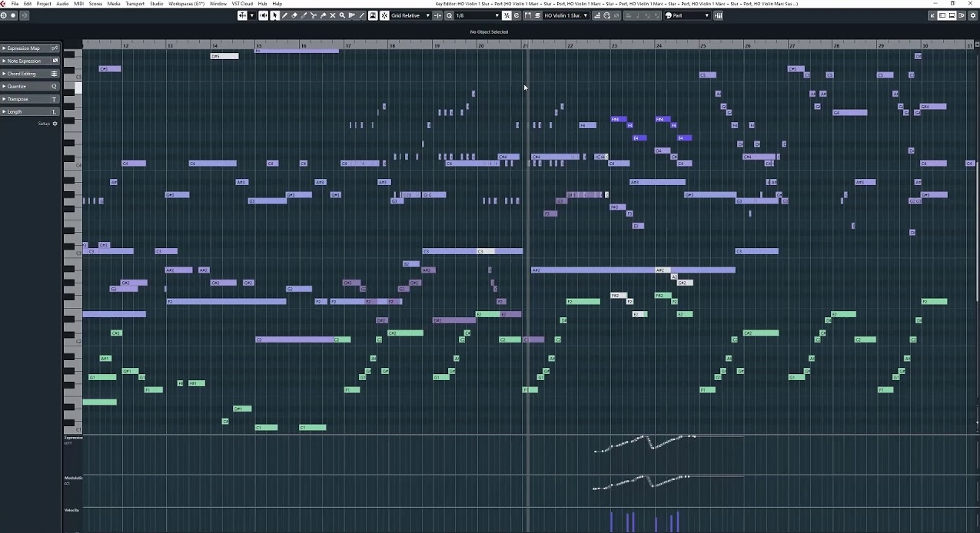Open the MIDI menu
The width and height of the screenshot is (980, 533).
[79, 4]
